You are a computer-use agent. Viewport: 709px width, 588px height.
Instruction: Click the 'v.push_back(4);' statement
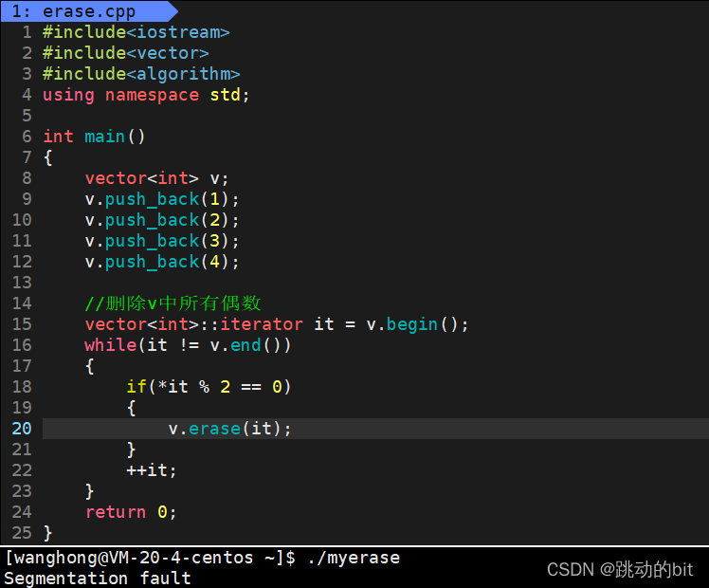[162, 262]
